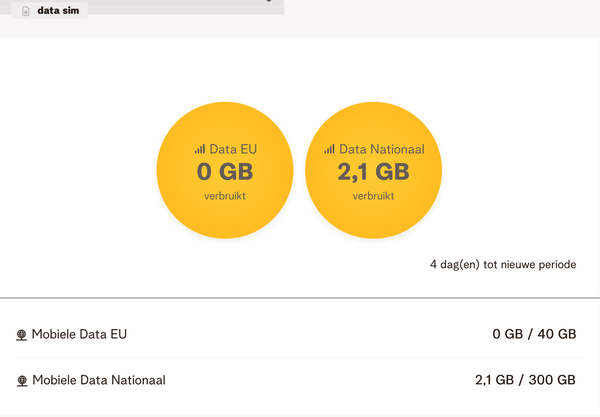Screen dimensions: 600x417
Task: Click the Data Nationaal title text in circle
Action: 382,149
